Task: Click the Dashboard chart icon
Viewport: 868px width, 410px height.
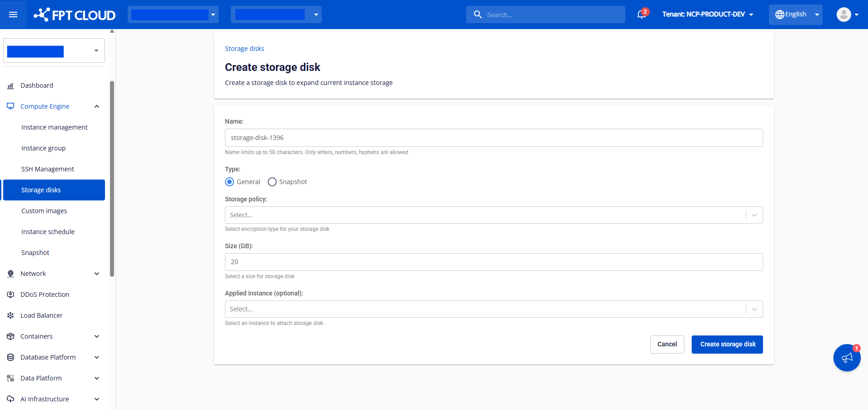Action: pos(10,85)
